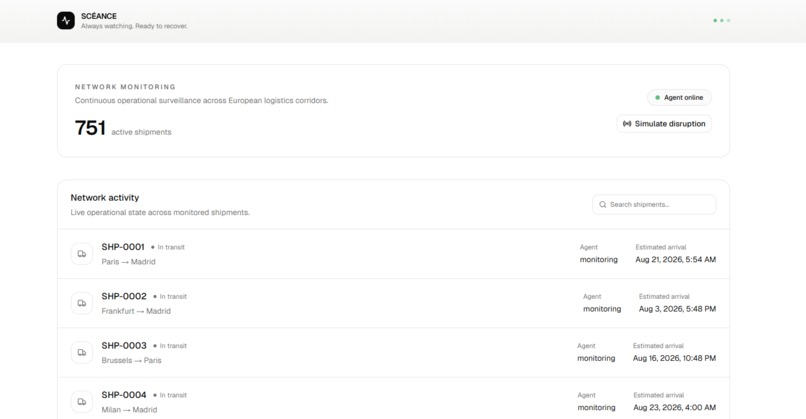Click the In transit status of SHP-0001
Viewport: 806px width, 419px height.
click(x=168, y=247)
